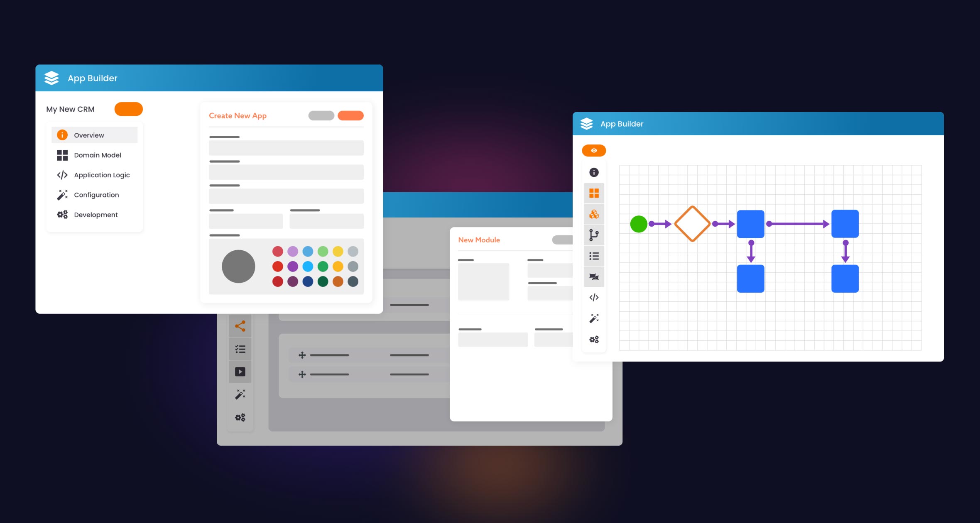Click the Create New App button

point(352,115)
